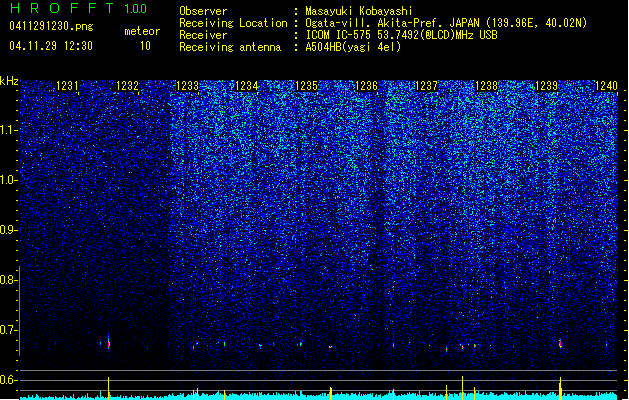Click the date stamp 04.11.29 12:30
Screen dimensions: 629x400
51,46
